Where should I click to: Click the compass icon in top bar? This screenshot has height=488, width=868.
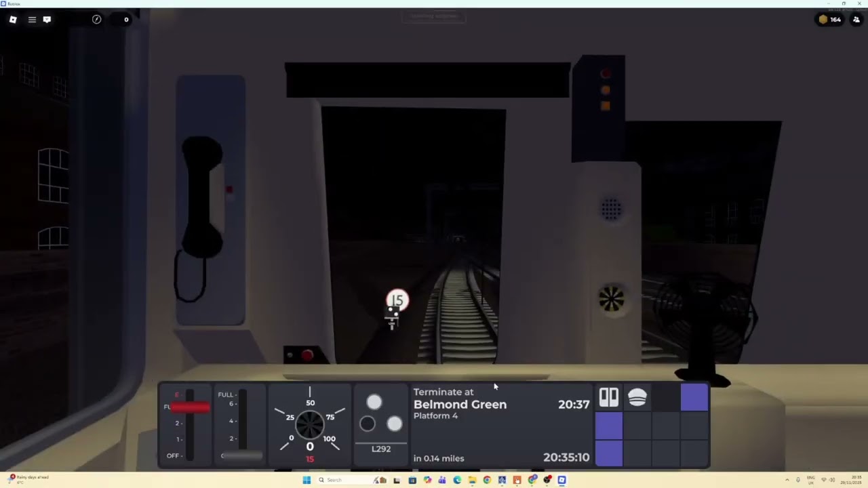(x=96, y=20)
